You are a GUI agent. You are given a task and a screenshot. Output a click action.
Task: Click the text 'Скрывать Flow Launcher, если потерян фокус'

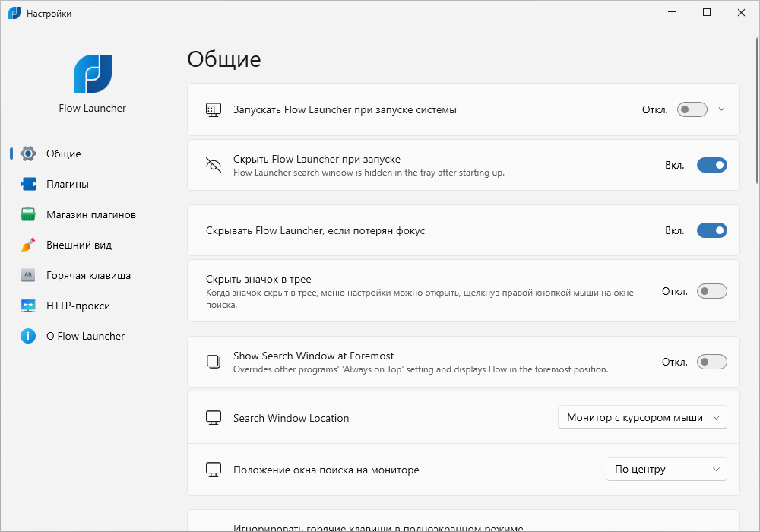pos(315,230)
